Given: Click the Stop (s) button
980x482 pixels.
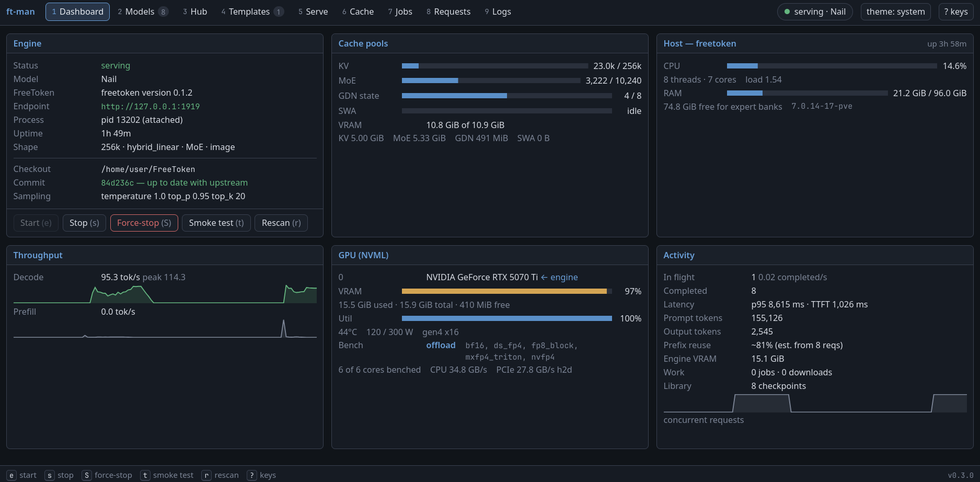Looking at the screenshot, I should tap(84, 223).
